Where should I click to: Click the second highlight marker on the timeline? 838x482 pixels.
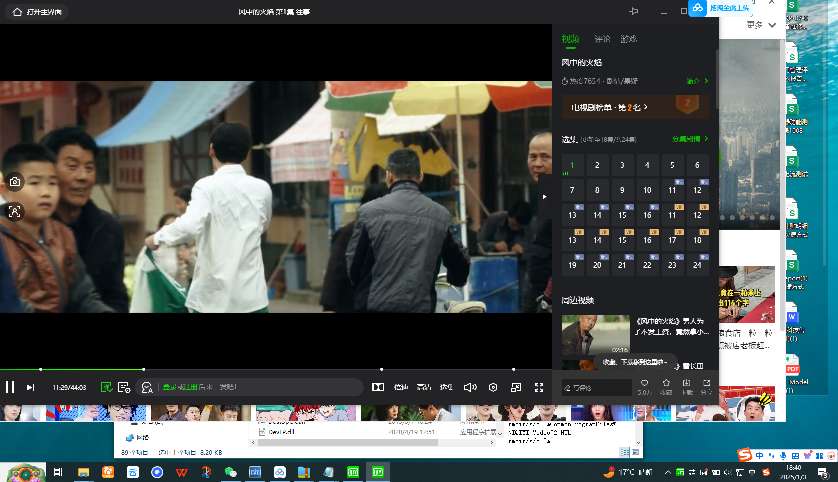coord(143,369)
